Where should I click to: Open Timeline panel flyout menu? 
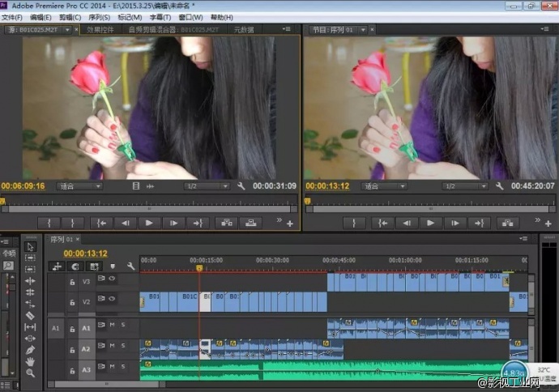[523, 238]
